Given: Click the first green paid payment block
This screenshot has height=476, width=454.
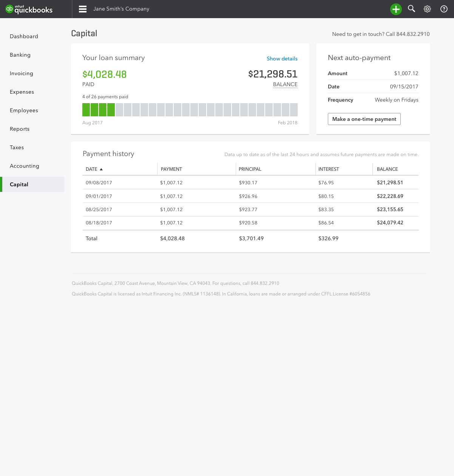Looking at the screenshot, I should point(86,110).
